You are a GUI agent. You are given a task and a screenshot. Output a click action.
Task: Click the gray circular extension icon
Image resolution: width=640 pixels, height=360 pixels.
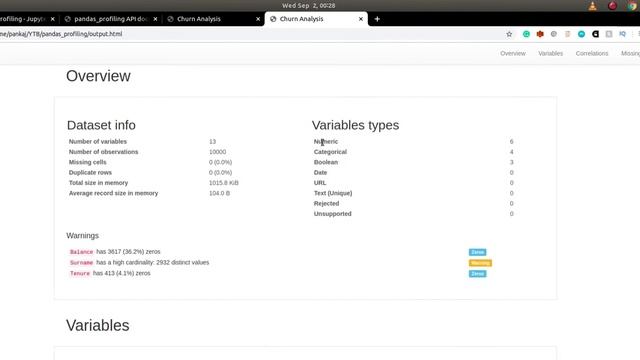[x=553, y=34]
